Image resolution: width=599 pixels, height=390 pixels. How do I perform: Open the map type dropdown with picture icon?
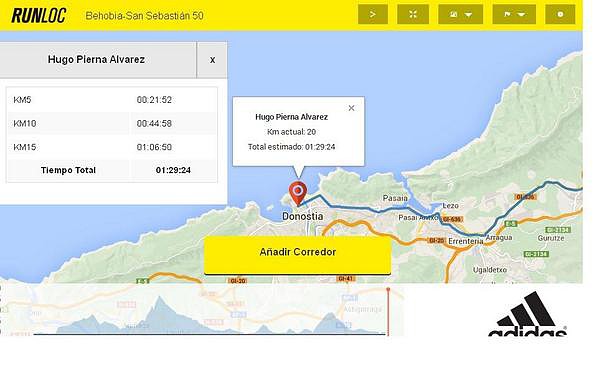pyautogui.click(x=460, y=15)
